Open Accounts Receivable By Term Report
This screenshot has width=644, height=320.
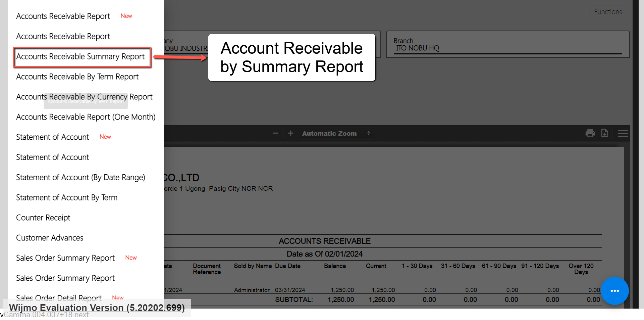[77, 77]
